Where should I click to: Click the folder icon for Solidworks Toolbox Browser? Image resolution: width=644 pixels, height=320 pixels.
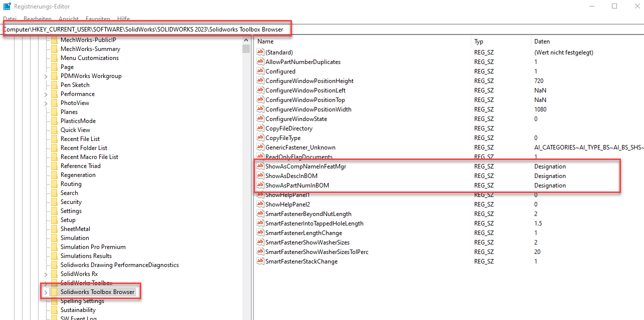(x=54, y=292)
